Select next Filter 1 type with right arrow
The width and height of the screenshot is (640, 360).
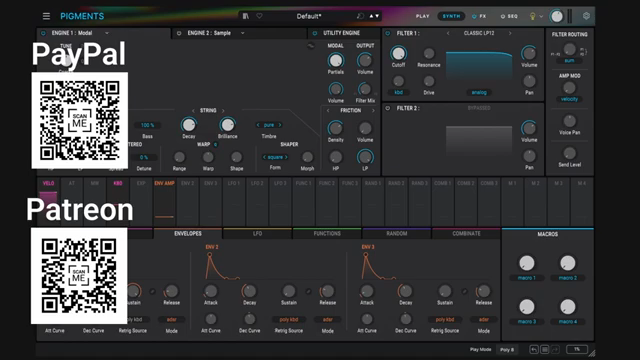coord(510,33)
